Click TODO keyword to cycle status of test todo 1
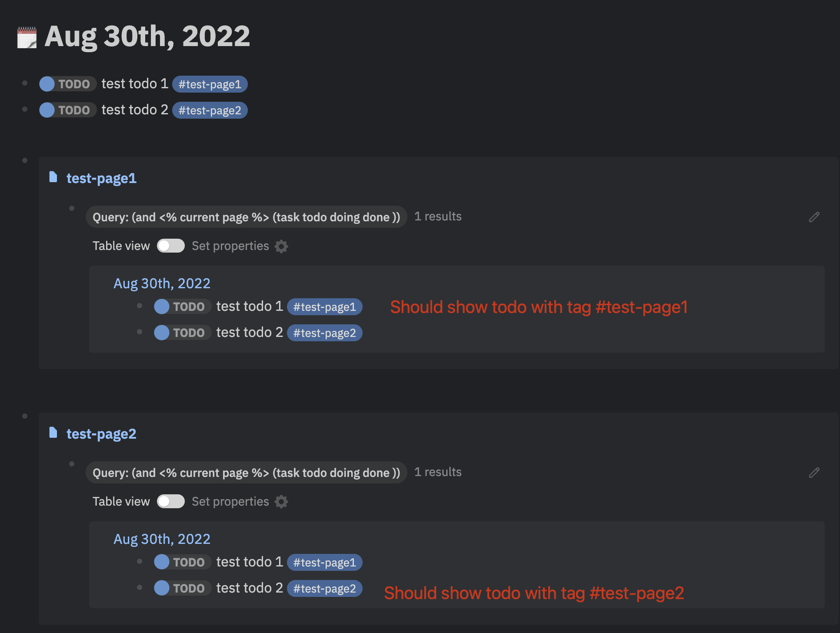840x633 pixels. 75,83
